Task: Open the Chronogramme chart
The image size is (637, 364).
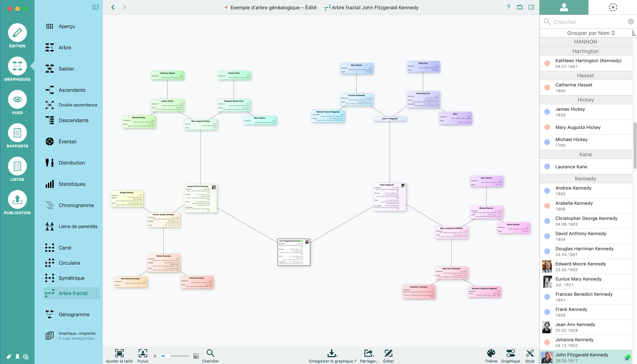Action: click(x=71, y=205)
